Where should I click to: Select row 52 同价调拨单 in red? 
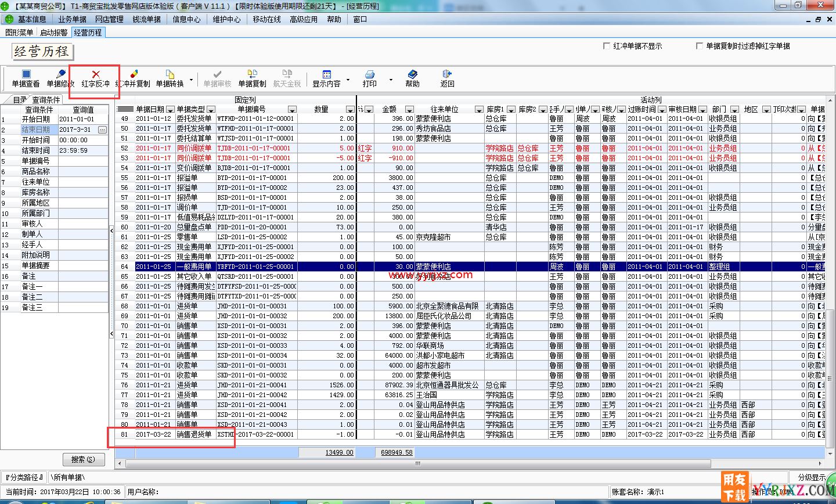(469, 148)
